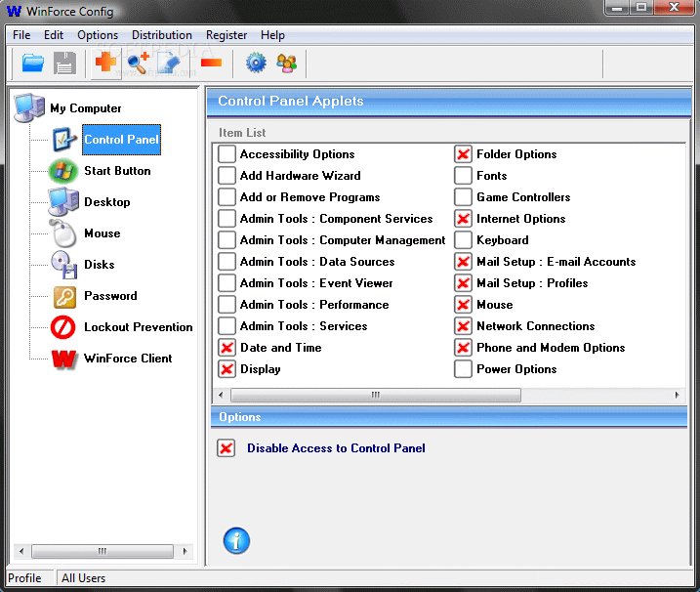Select Control Panel tree item label
This screenshot has width=700, height=592.
(x=121, y=140)
